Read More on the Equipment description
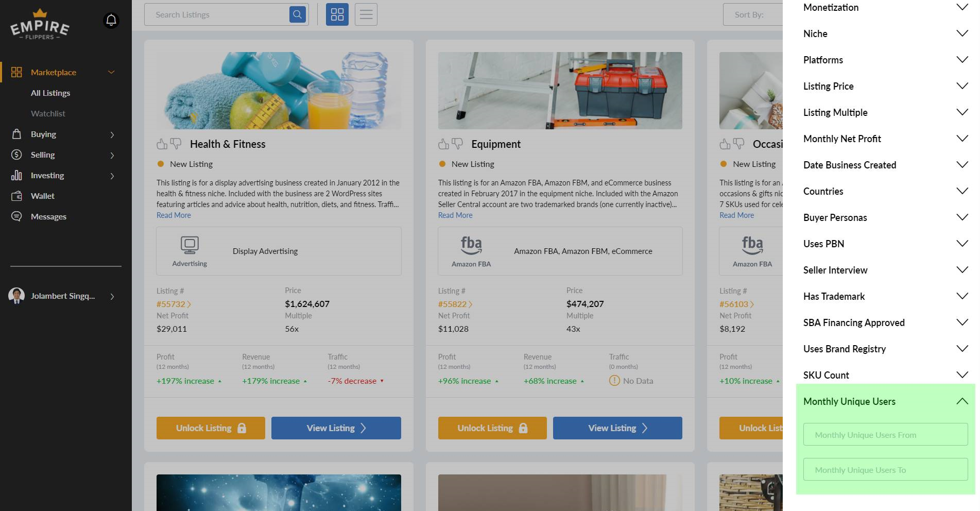980x511 pixels. (455, 215)
